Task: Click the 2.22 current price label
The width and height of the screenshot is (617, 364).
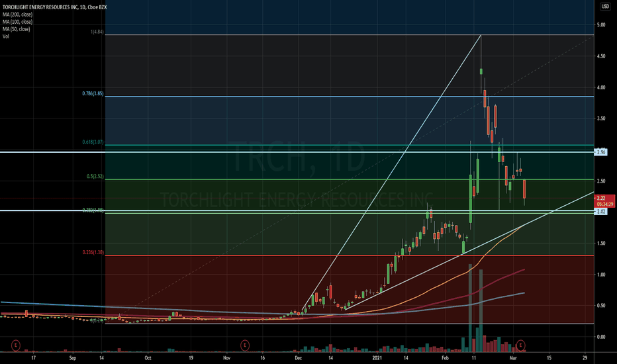Action: coord(601,199)
